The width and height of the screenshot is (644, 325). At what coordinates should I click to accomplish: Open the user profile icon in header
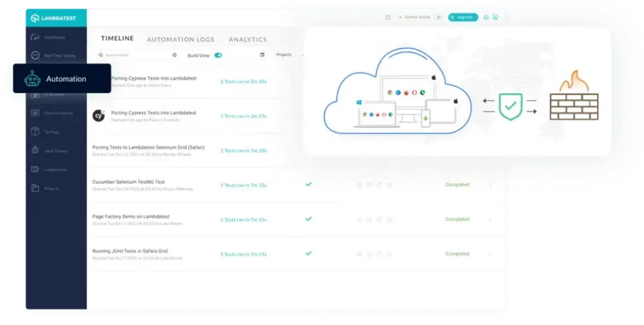tap(496, 17)
